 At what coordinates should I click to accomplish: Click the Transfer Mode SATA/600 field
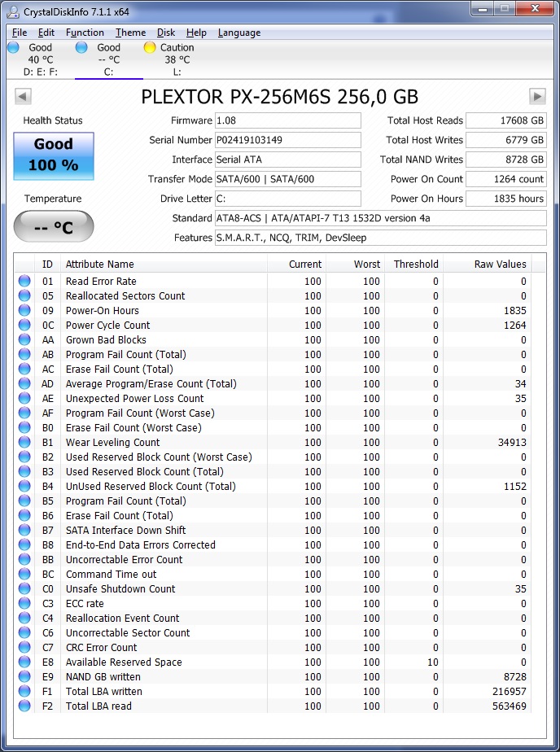tap(287, 179)
